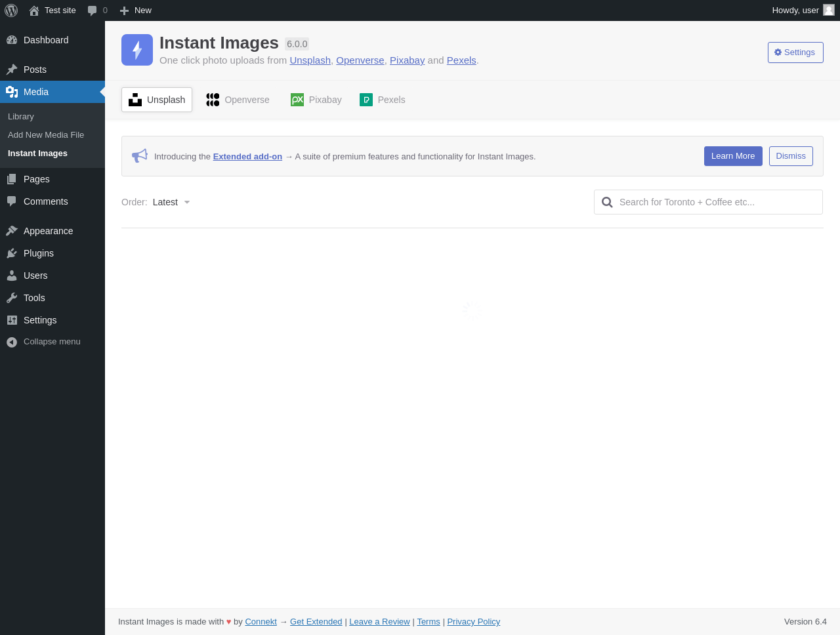Click Leave a Review footer link

[x=379, y=622]
